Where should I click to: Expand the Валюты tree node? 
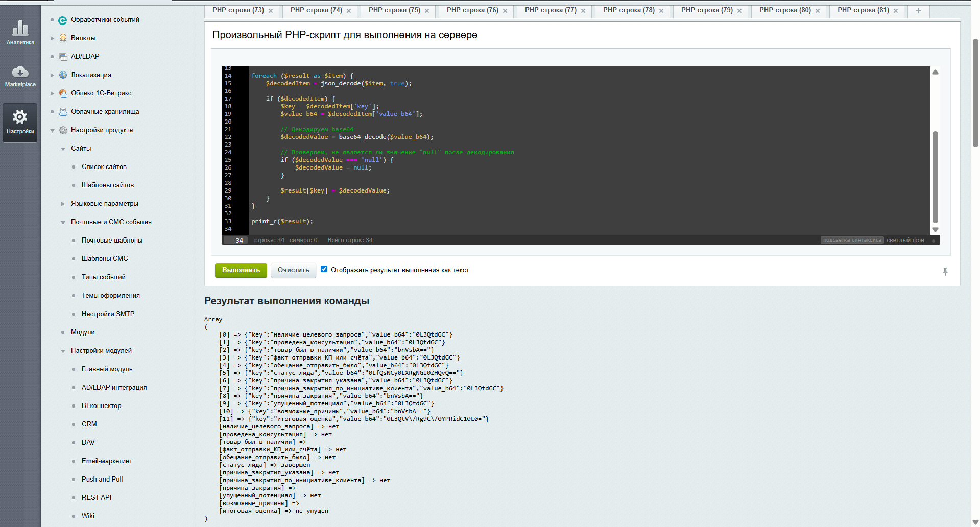coord(52,38)
